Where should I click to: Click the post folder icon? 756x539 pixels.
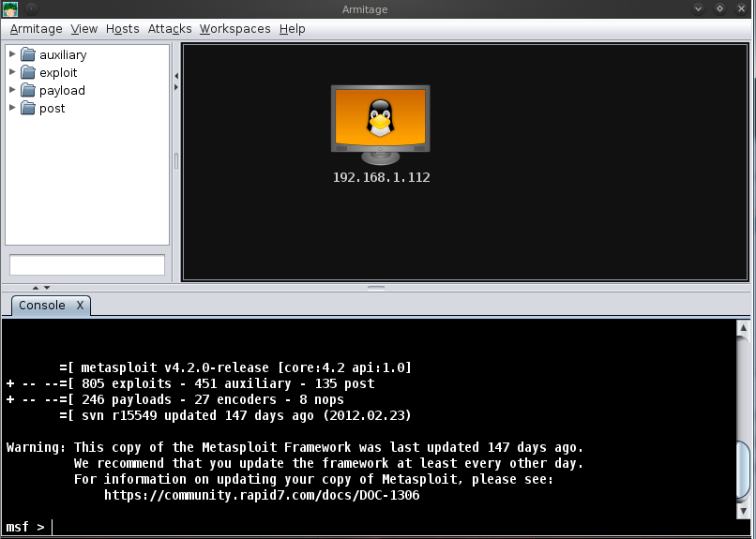[28, 109]
